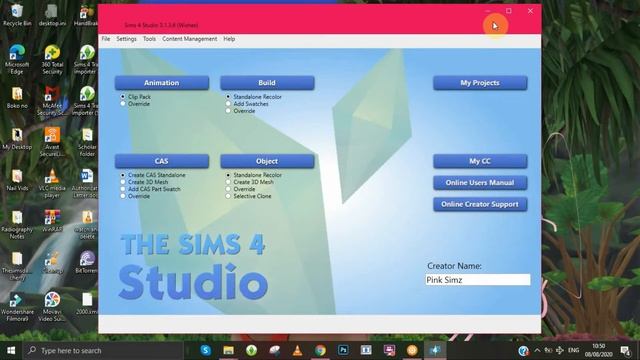The width and height of the screenshot is (640, 360).
Task: Open the Radiography Notes folder on desktop
Action: [x=17, y=224]
